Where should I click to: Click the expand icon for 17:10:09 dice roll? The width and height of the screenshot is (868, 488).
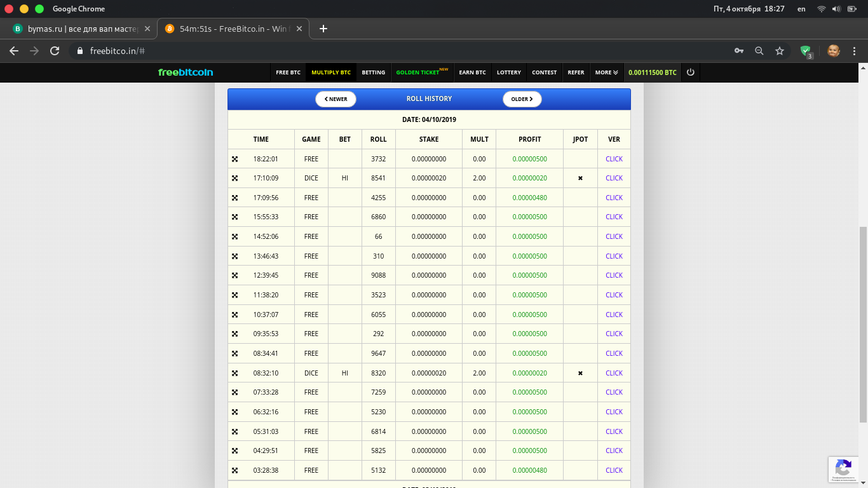[x=234, y=179]
